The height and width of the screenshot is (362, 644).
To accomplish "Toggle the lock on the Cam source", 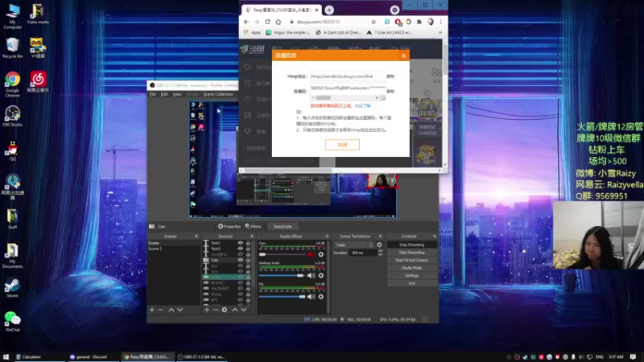I will 248,260.
